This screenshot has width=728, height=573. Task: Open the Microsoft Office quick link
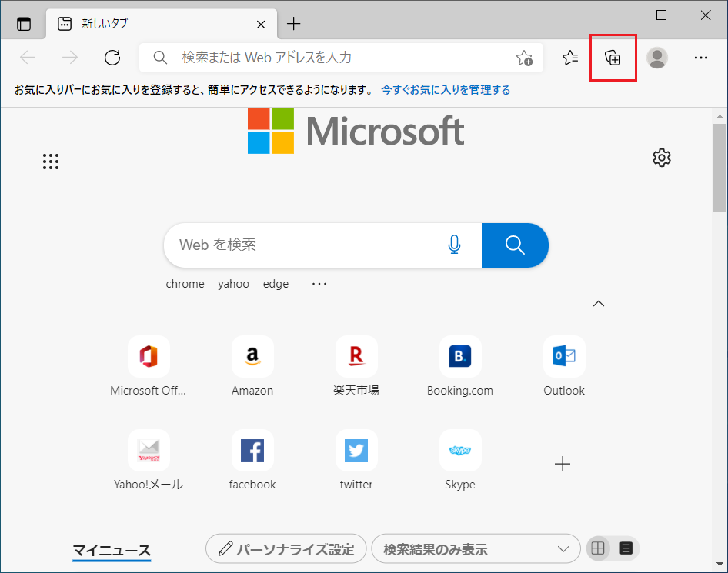149,365
